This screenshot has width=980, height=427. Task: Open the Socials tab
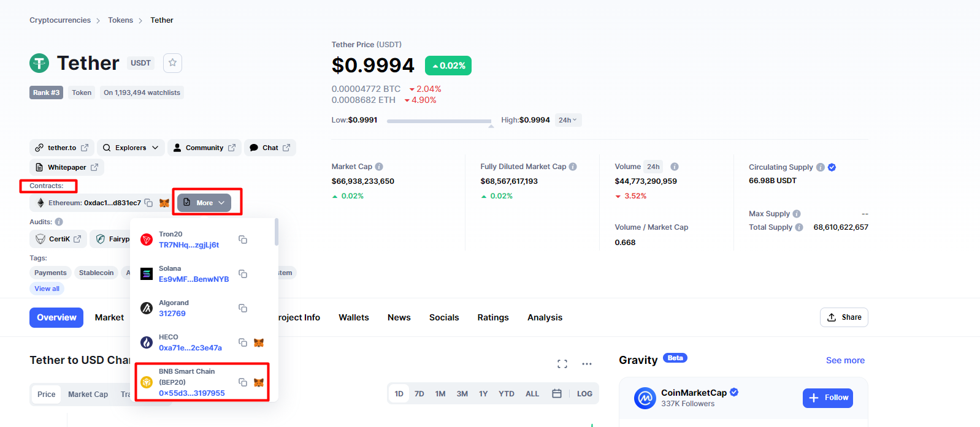pyautogui.click(x=444, y=317)
